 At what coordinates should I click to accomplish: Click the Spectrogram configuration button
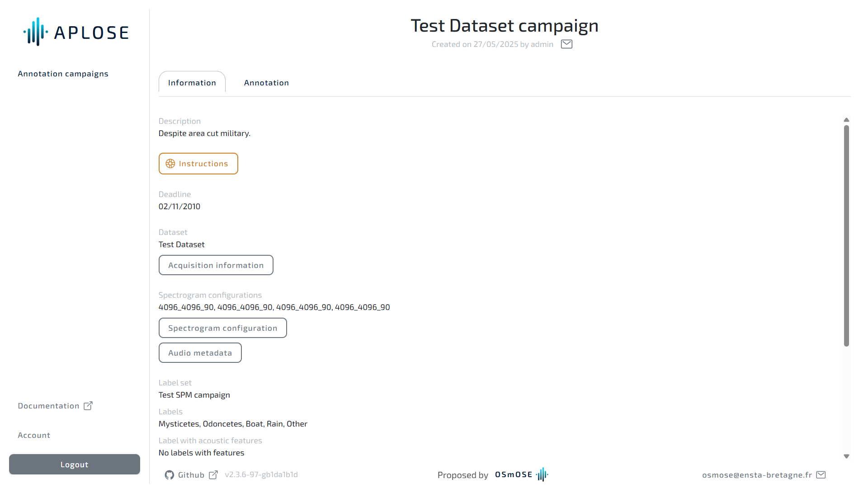click(222, 328)
